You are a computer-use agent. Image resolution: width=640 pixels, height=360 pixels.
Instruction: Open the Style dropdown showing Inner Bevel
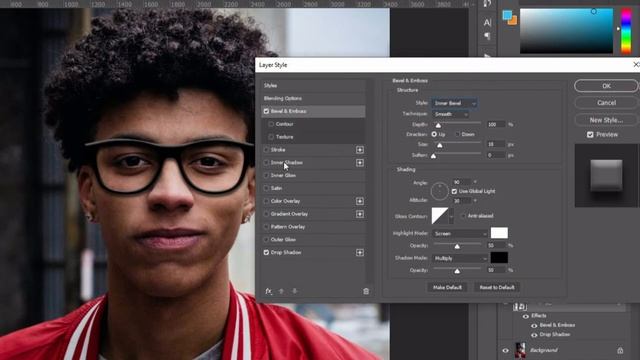[454, 103]
